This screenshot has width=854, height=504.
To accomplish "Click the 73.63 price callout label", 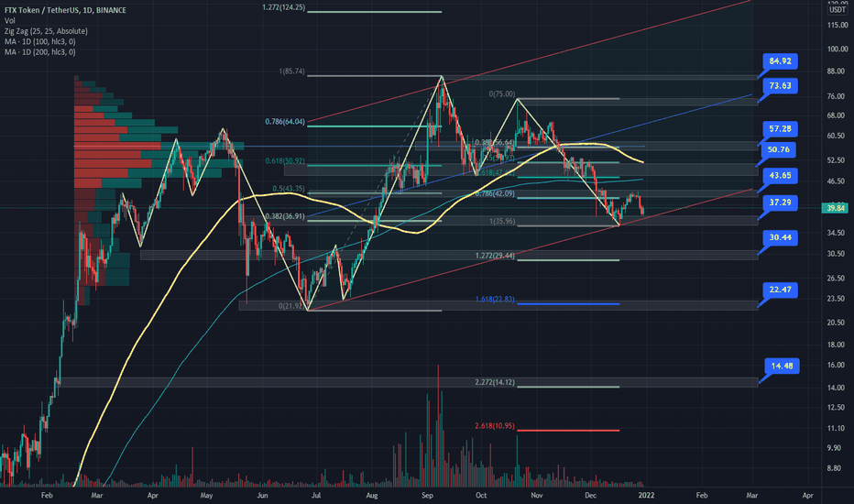I will coord(780,85).
